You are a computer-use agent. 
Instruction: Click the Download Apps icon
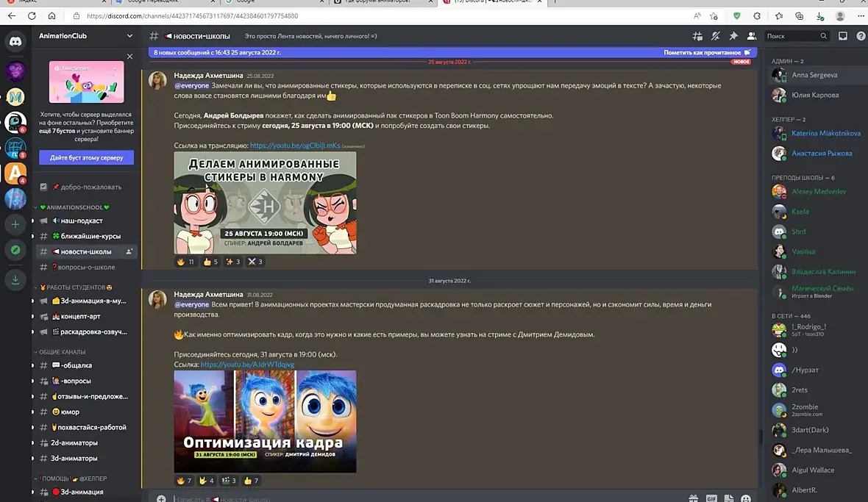pos(15,279)
